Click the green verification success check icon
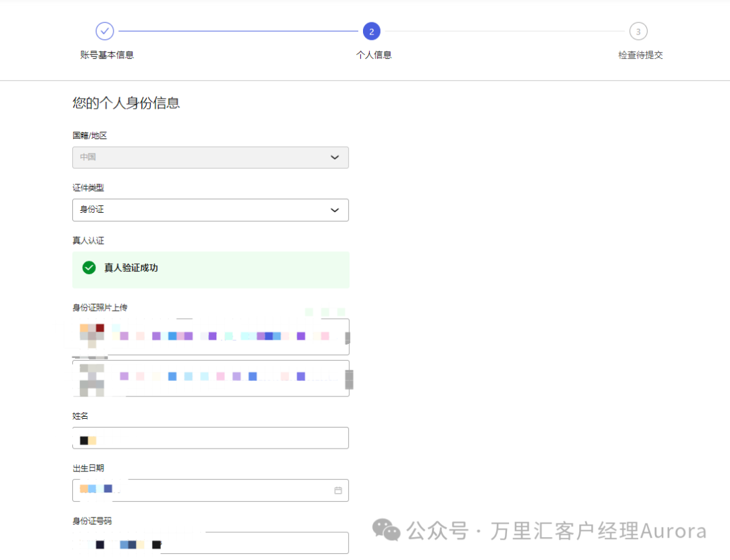 89,268
